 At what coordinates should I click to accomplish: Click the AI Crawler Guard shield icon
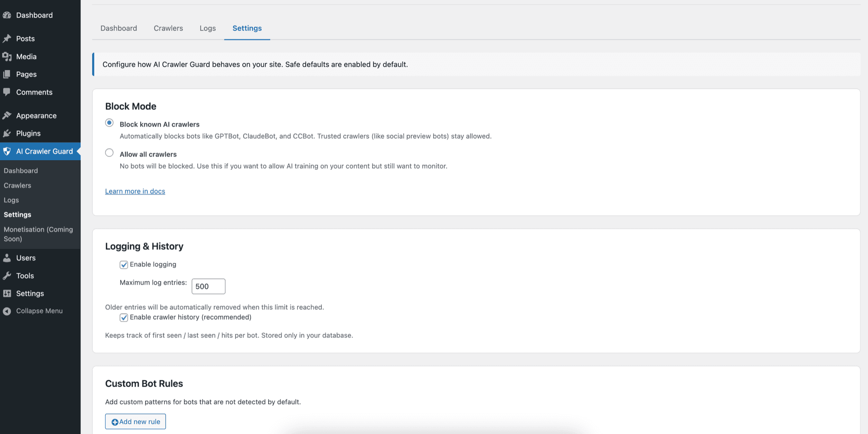pyautogui.click(x=7, y=151)
